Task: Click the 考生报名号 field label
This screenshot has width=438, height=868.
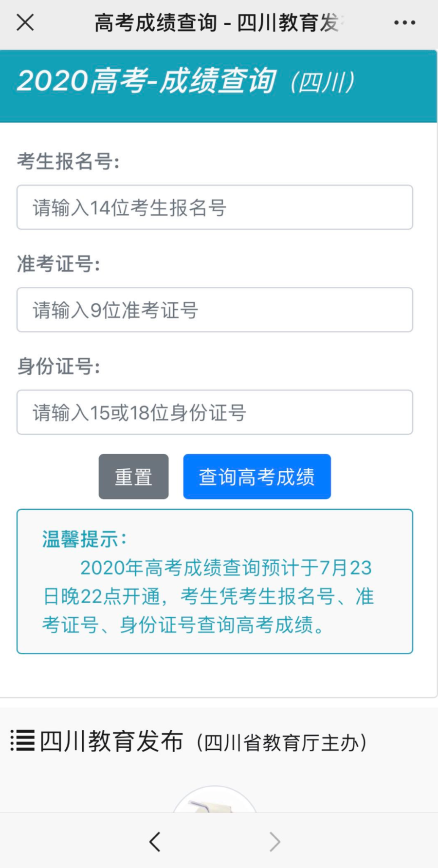Action: pyautogui.click(x=68, y=161)
